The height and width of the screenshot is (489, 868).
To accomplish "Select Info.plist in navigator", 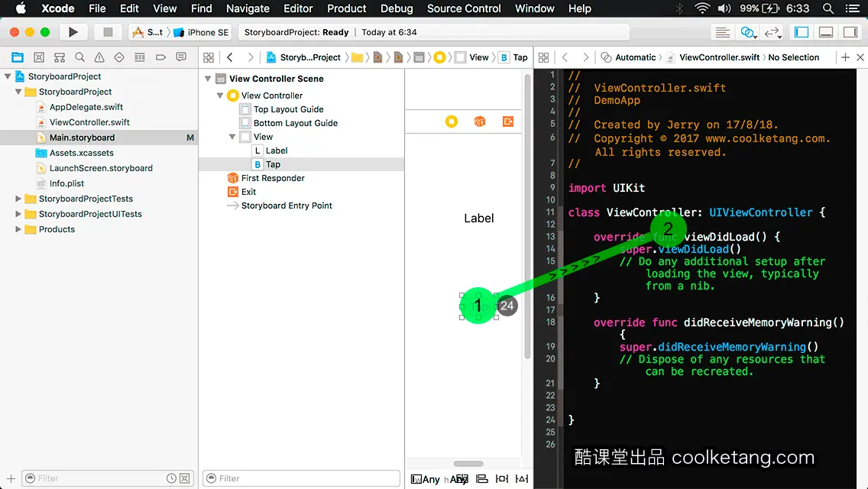I will point(66,183).
